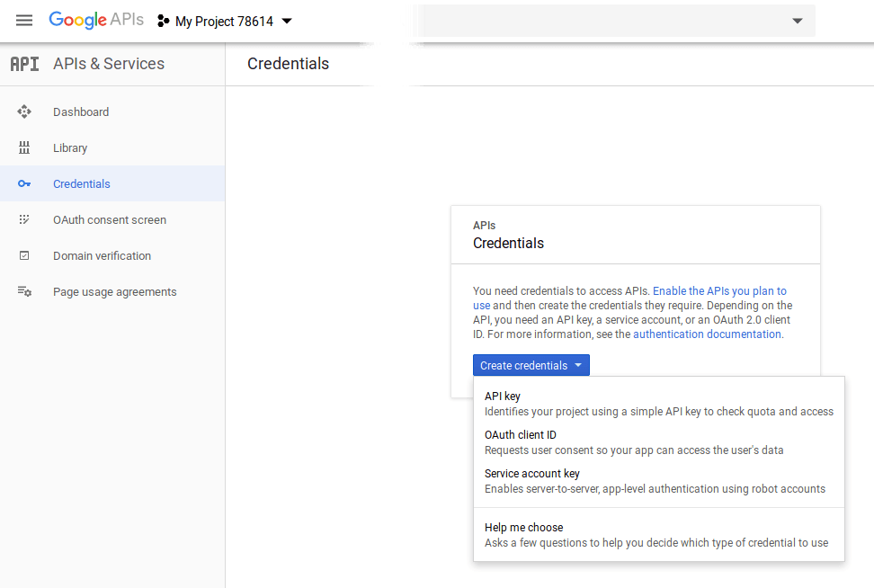Click the Library icon in sidebar

[x=24, y=148]
